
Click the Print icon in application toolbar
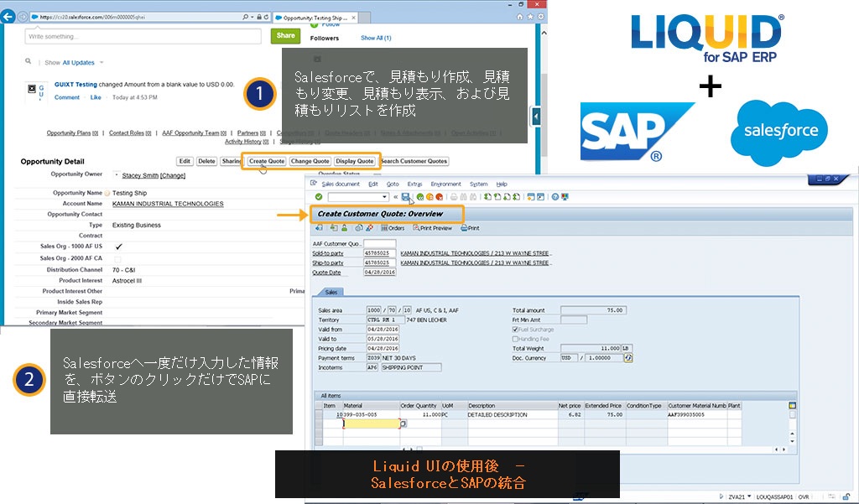pyautogui.click(x=470, y=228)
